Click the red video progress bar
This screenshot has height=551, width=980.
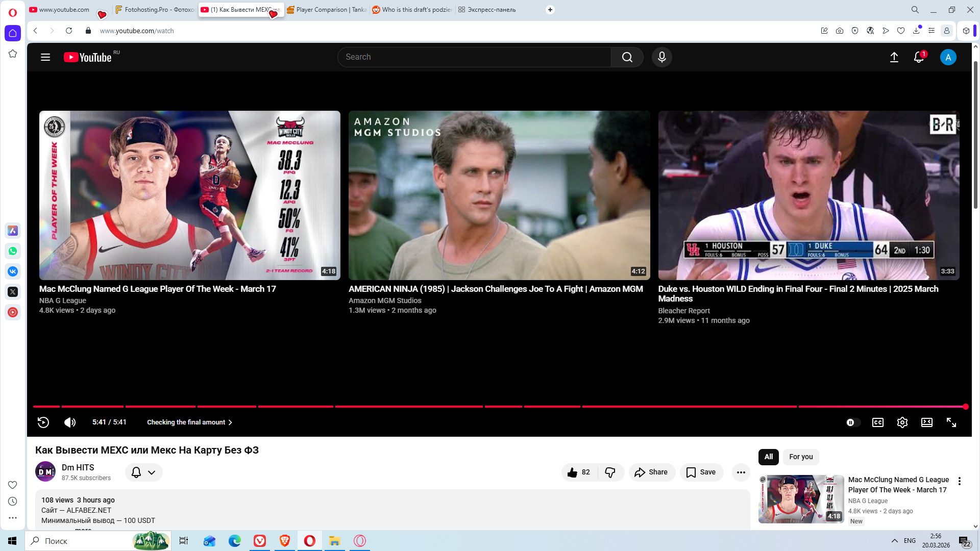[x=408, y=407]
